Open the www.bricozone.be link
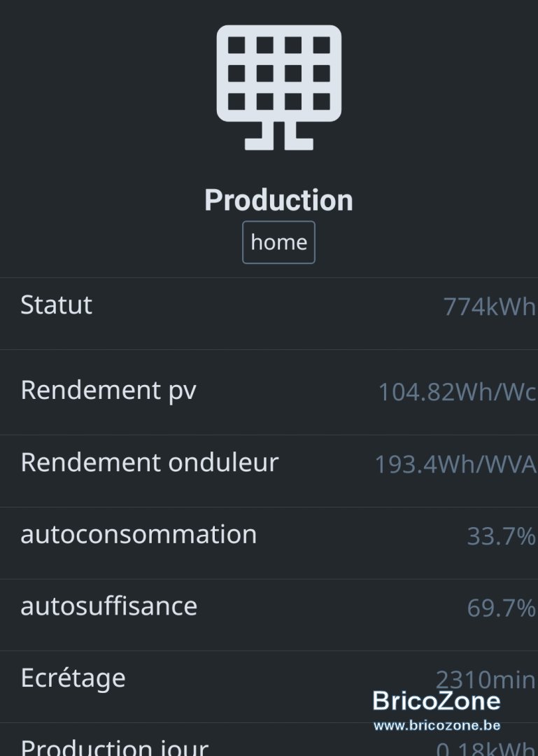Viewport: 538px width, 756px height. (x=437, y=725)
